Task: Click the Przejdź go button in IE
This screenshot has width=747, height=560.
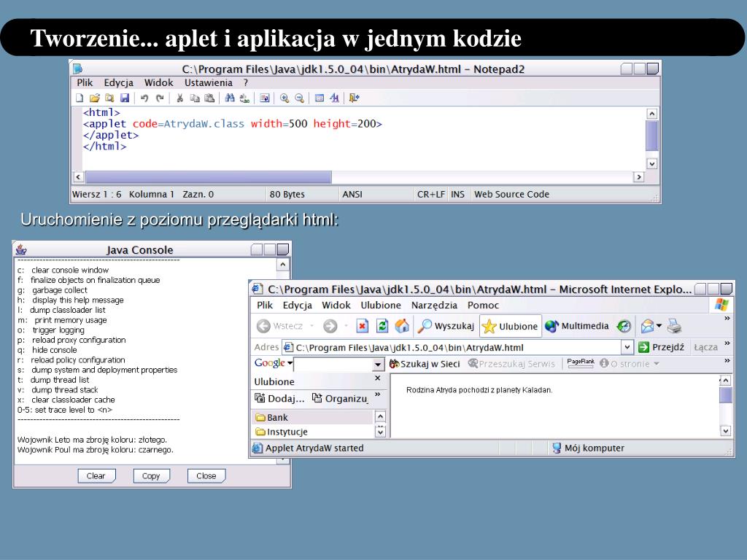Action: 661,347
